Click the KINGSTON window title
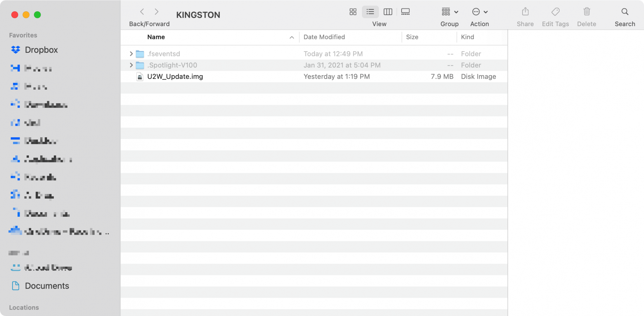The image size is (644, 316). (198, 15)
